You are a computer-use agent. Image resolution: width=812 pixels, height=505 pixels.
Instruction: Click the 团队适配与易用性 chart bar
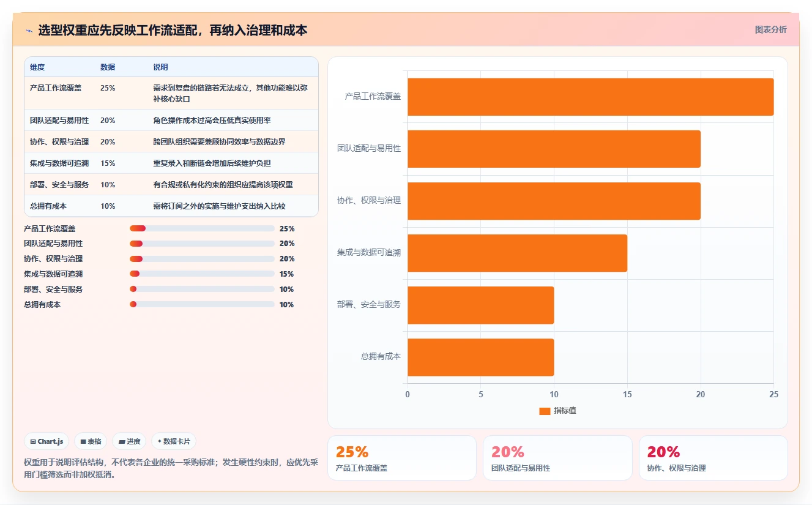pyautogui.click(x=554, y=149)
